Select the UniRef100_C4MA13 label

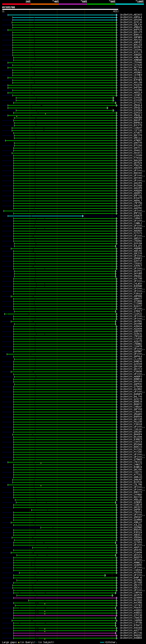click(x=131, y=218)
